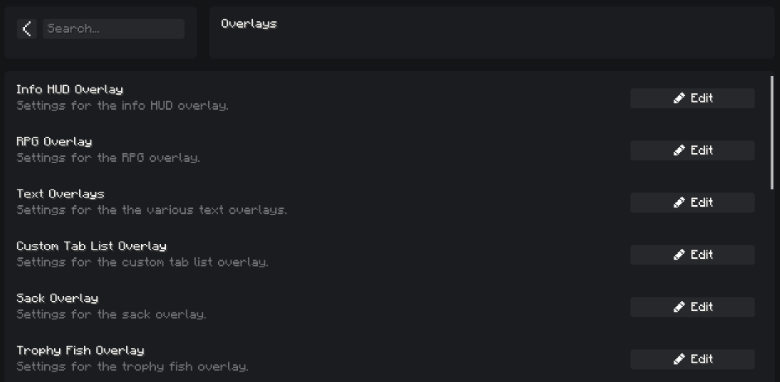The width and height of the screenshot is (780, 382).
Task: Click the back arrow icon
Action: pyautogui.click(x=27, y=29)
